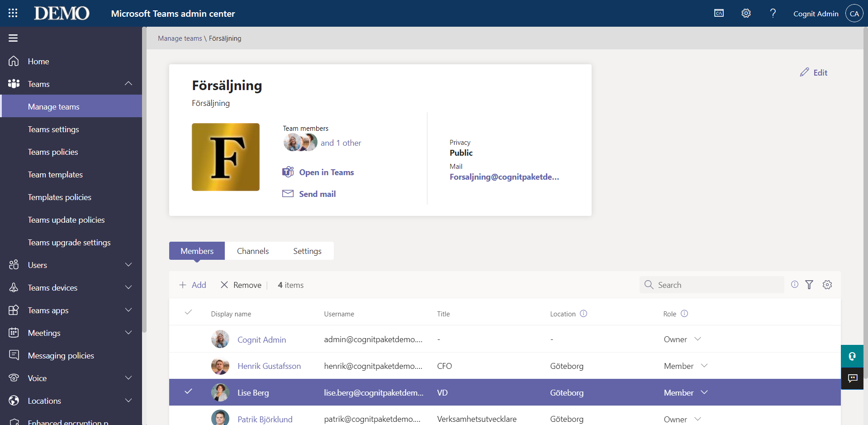
Task: Switch to the Channels tab
Action: coord(253,251)
